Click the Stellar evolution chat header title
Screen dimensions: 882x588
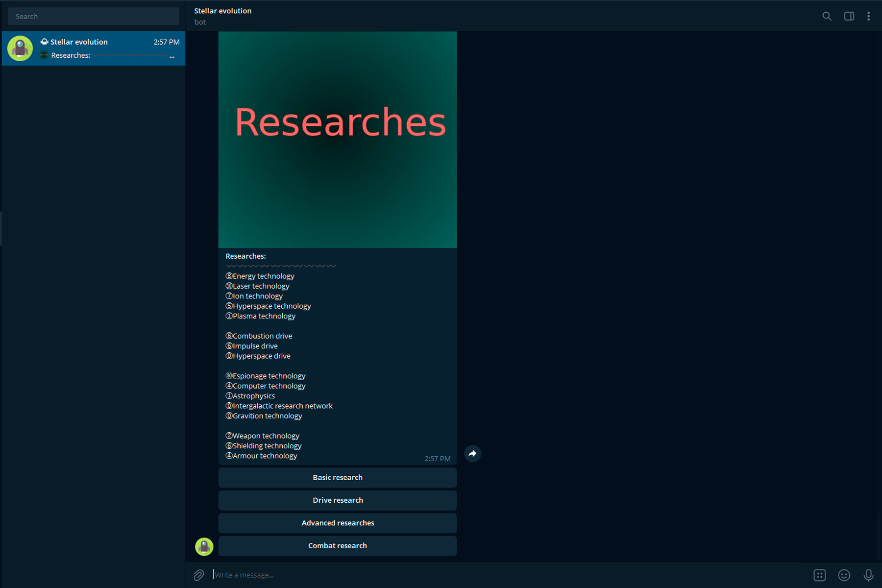click(x=222, y=11)
